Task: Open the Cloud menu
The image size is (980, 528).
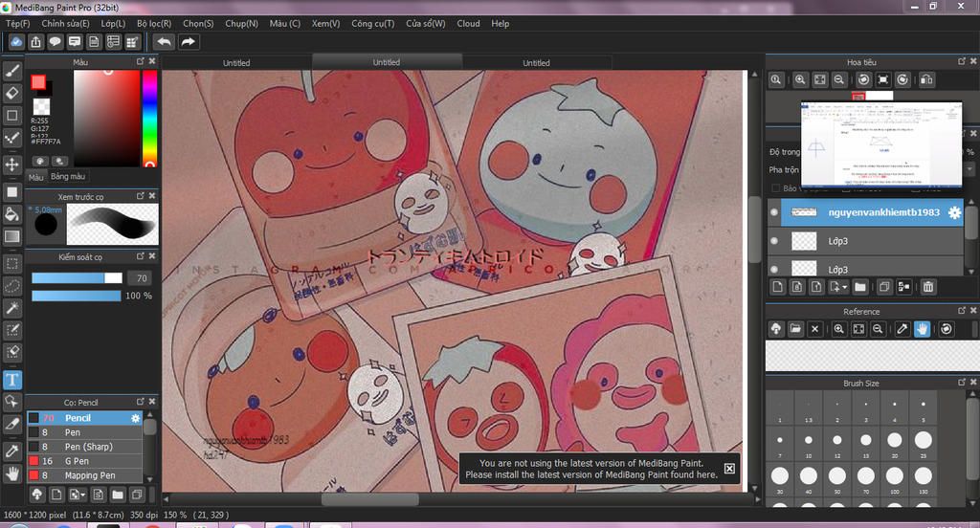Action: 468,24
